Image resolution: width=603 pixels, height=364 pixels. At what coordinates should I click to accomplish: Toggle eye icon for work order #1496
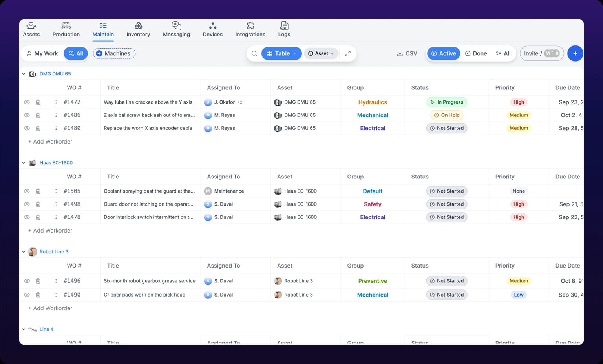pyautogui.click(x=27, y=281)
